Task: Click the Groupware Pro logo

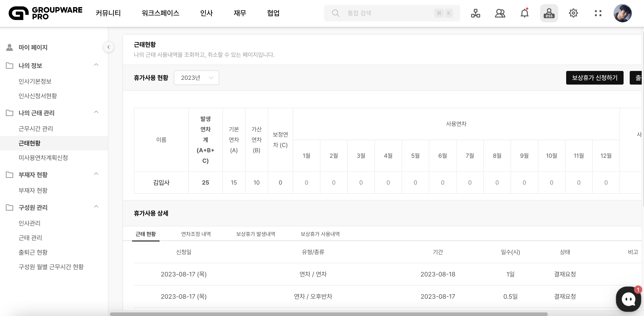Action: tap(45, 13)
